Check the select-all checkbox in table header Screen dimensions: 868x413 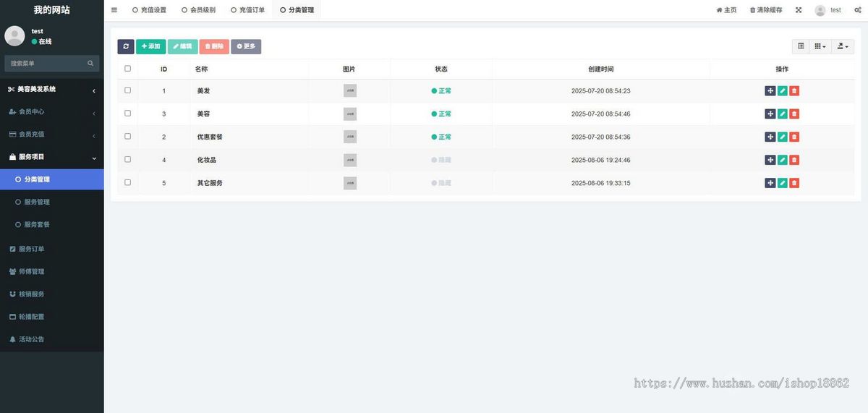tap(128, 69)
